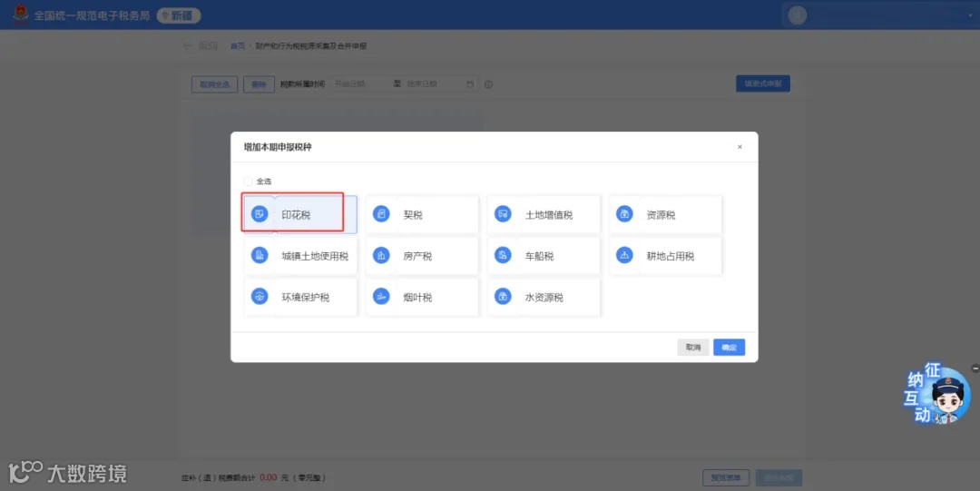Confirm the selection with 确定 button
The height and width of the screenshot is (491, 980).
[x=729, y=347]
